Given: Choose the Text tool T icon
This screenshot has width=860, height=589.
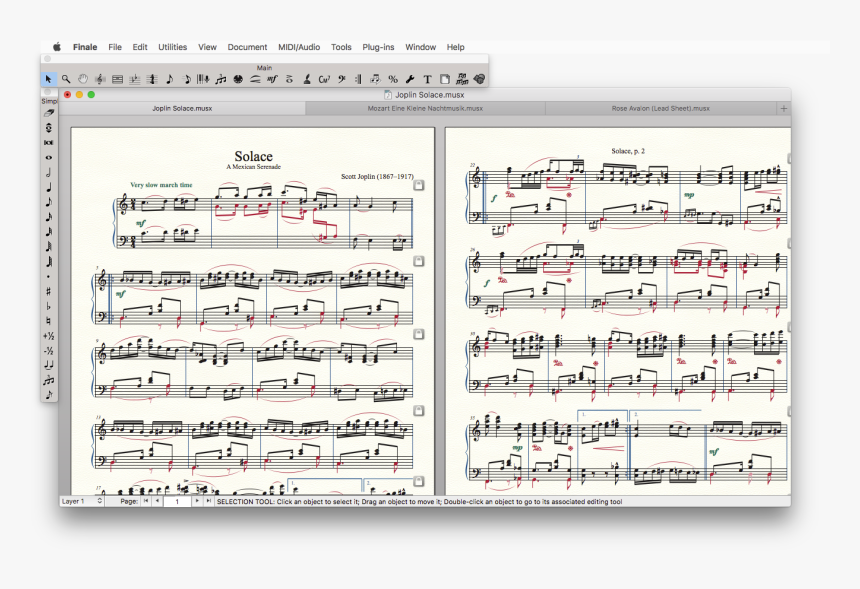Looking at the screenshot, I should click(x=427, y=79).
